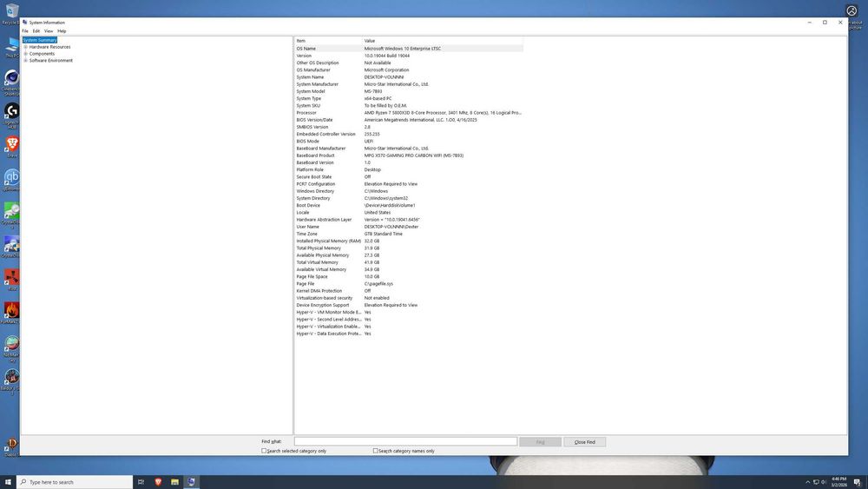Image resolution: width=868 pixels, height=489 pixels.
Task: Open the Help menu
Action: pyautogui.click(x=62, y=31)
